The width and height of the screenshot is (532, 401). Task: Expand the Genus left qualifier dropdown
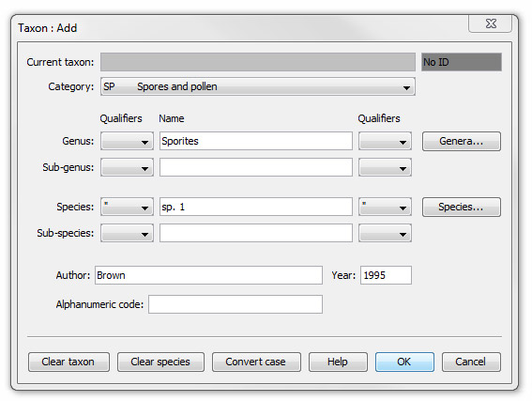pyautogui.click(x=127, y=141)
